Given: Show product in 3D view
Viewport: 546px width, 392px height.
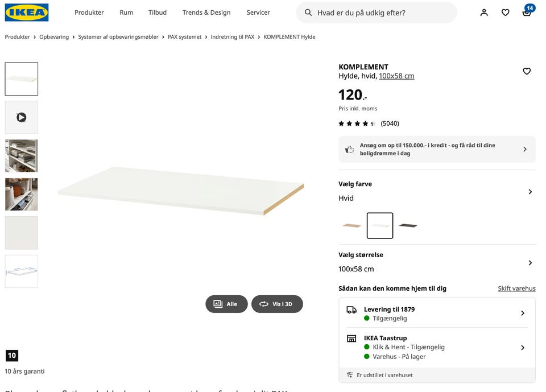Looking at the screenshot, I should point(277,304).
